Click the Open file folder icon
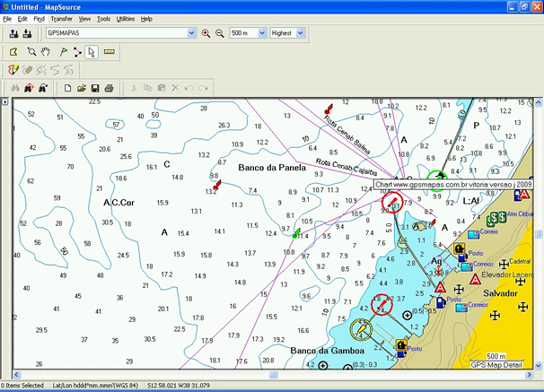544x392 pixels. (x=81, y=88)
